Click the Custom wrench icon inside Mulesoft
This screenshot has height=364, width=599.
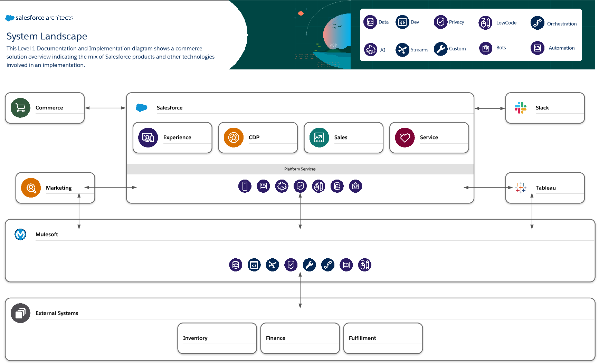point(310,265)
